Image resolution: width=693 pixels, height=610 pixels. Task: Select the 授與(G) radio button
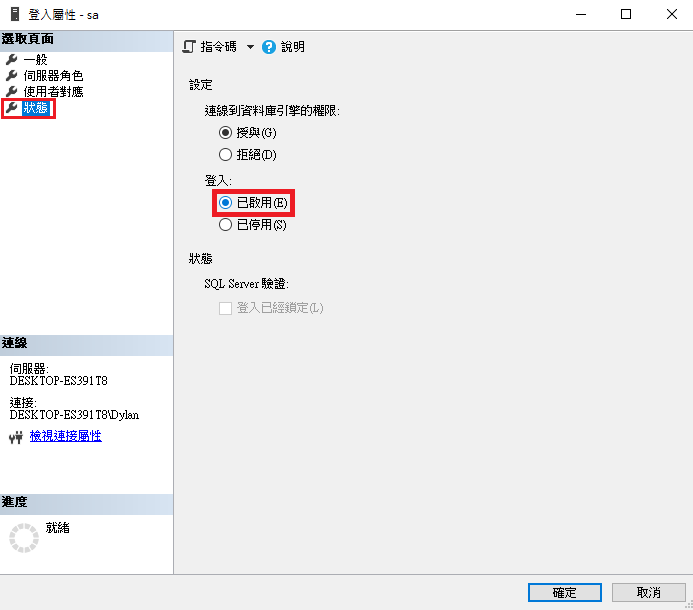[x=225, y=132]
